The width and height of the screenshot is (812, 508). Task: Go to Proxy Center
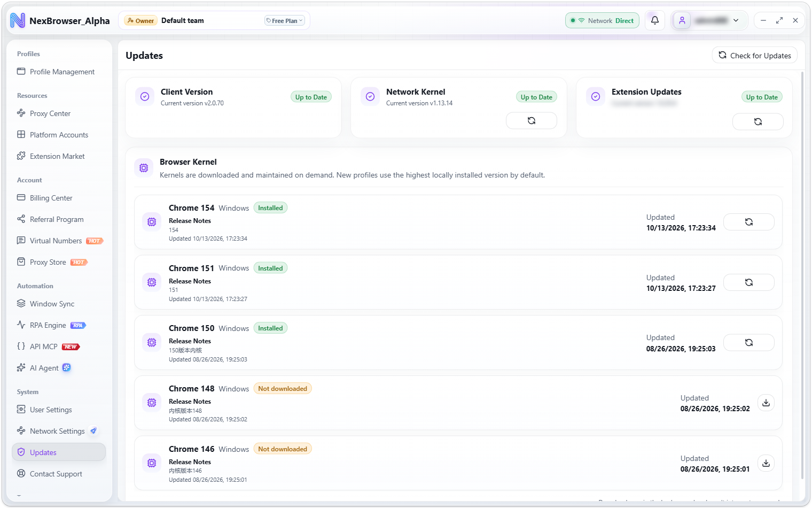[x=59, y=113]
